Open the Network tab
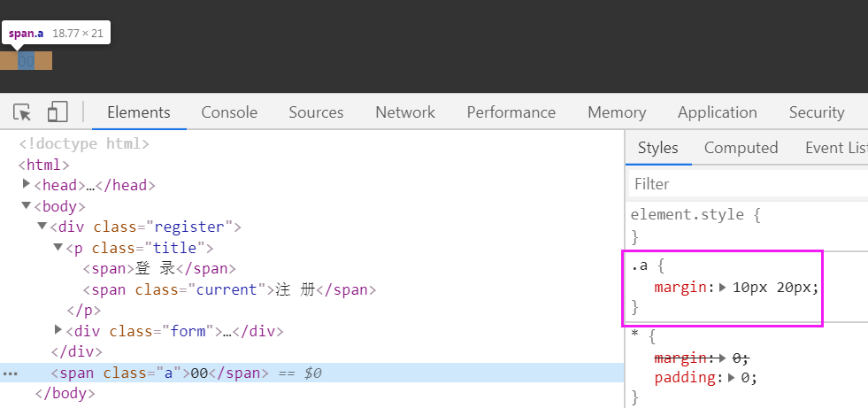 point(405,112)
